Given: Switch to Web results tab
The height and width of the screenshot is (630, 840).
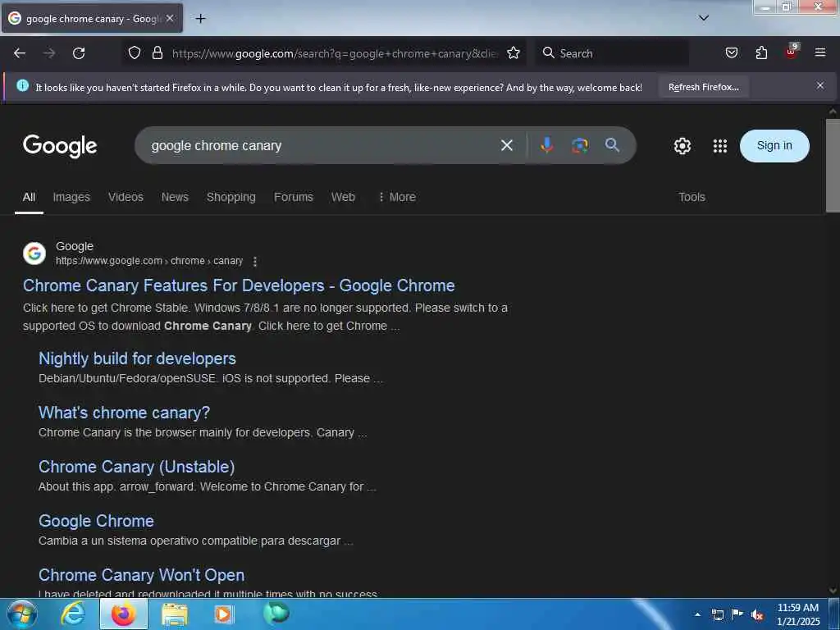Looking at the screenshot, I should 343,197.
